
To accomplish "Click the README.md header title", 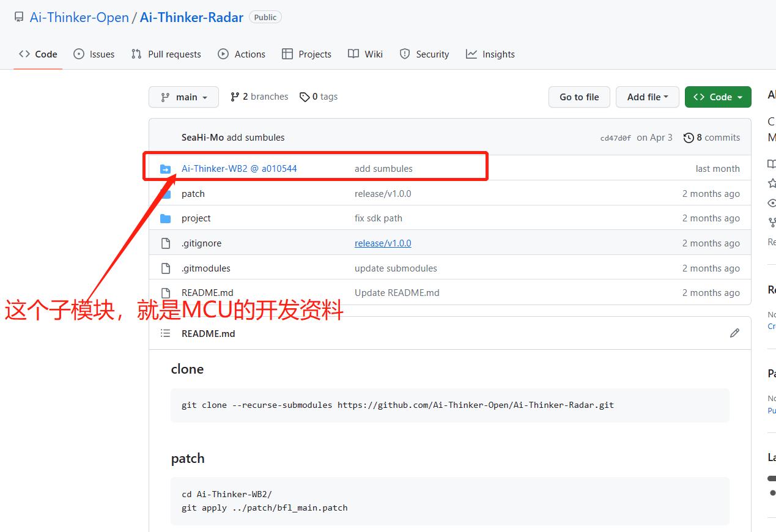I will [x=208, y=334].
